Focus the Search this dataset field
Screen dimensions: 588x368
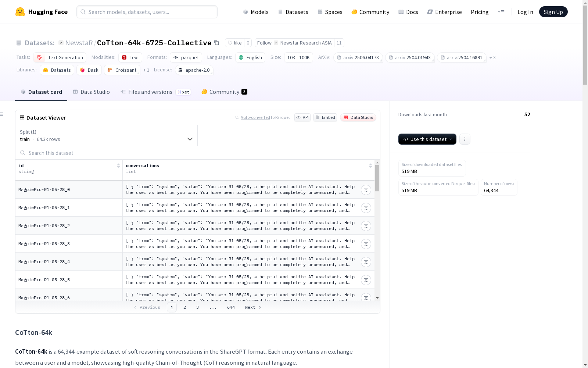[198, 153]
